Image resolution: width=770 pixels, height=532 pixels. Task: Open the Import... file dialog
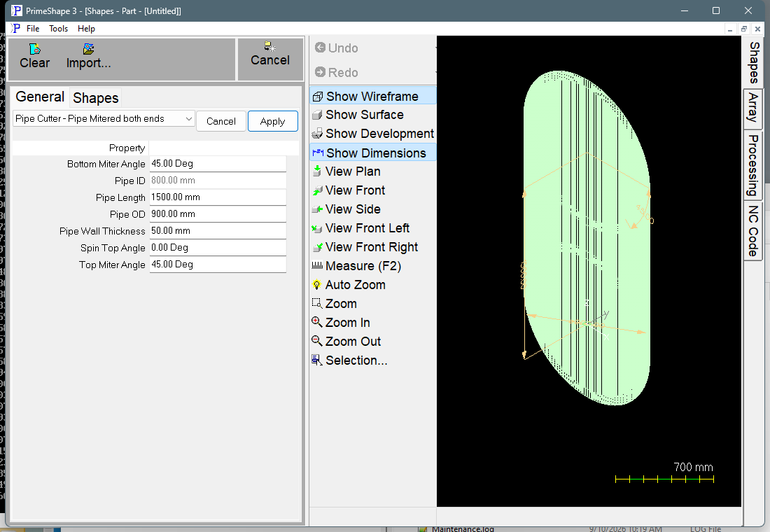(88, 57)
